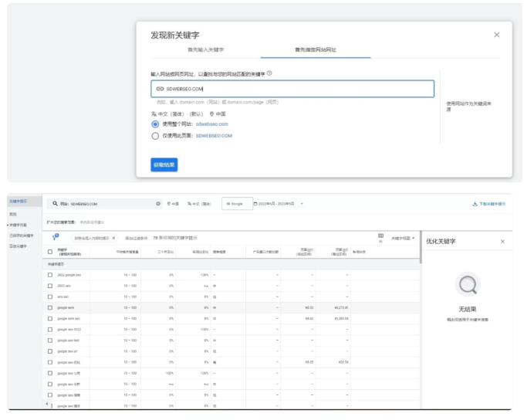Open 否定关键字 in sidebar
The width and height of the screenshot is (524, 420).
18,246
